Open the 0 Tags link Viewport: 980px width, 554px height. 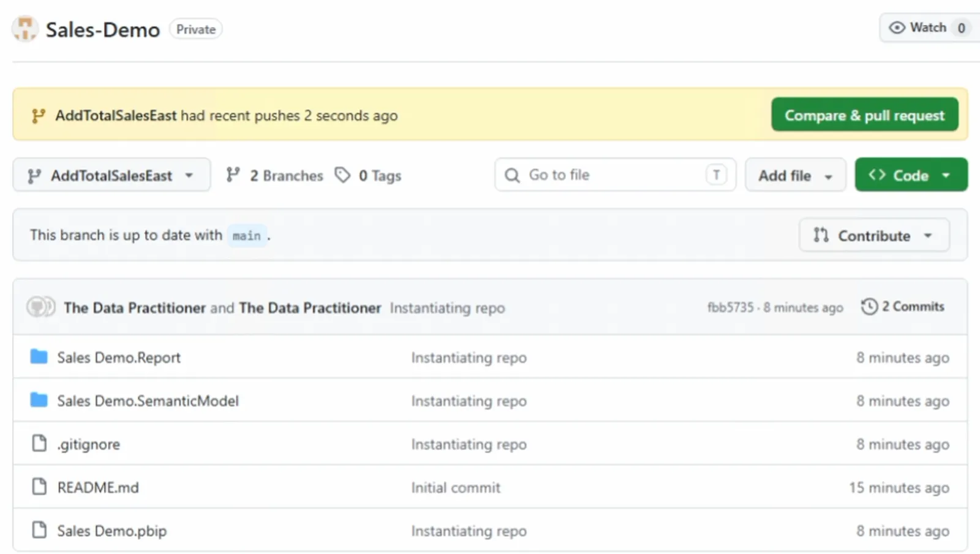pos(368,176)
